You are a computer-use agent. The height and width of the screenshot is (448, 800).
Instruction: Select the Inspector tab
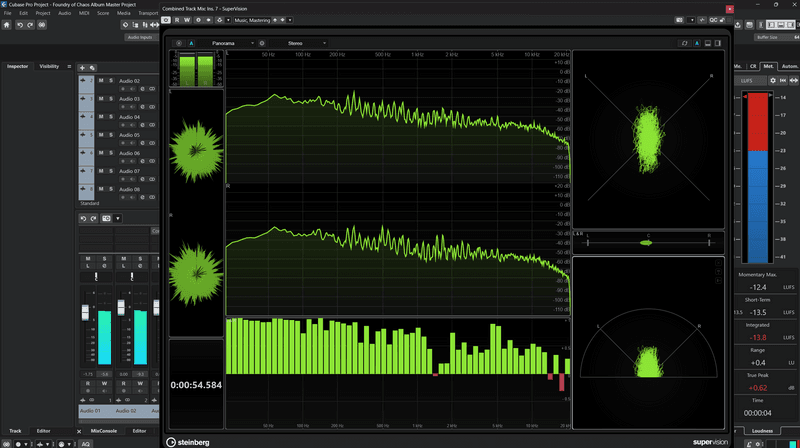pyautogui.click(x=17, y=66)
